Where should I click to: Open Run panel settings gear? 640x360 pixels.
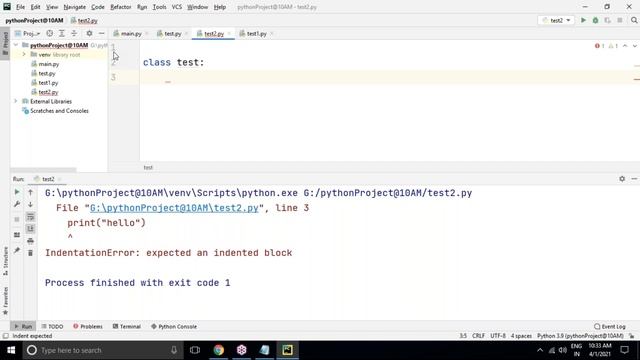[622, 179]
